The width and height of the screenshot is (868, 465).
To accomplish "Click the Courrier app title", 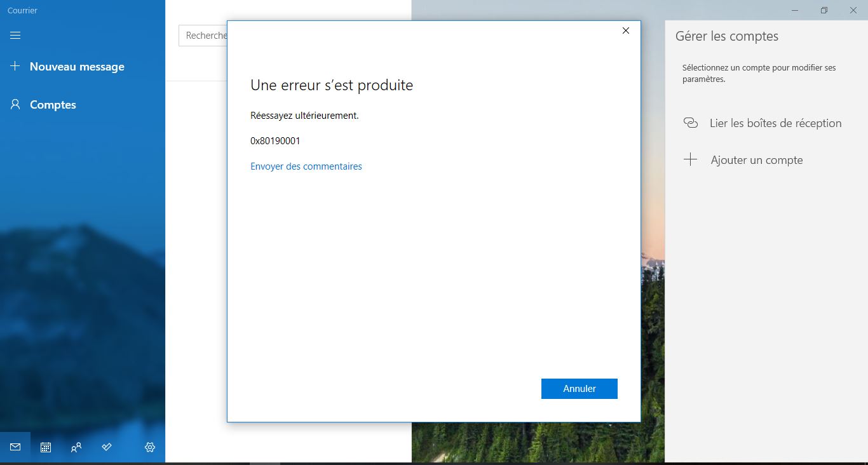I will (22, 11).
